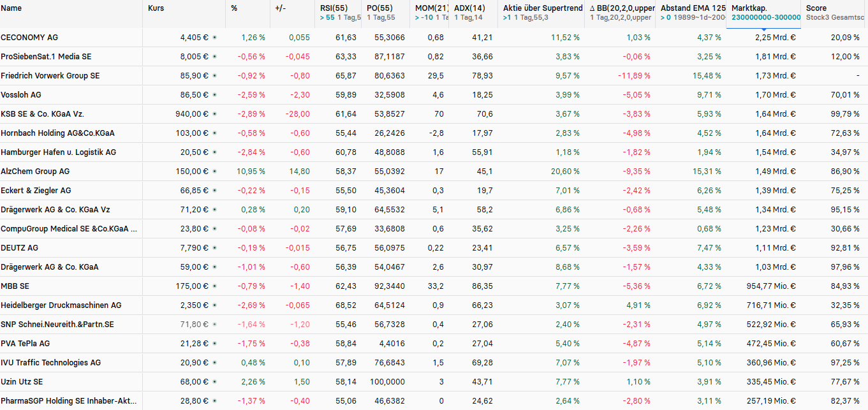Viewport: 868px width, 410px height.
Task: Click the 954,77 Mio. € market cap
Action: tap(771, 286)
